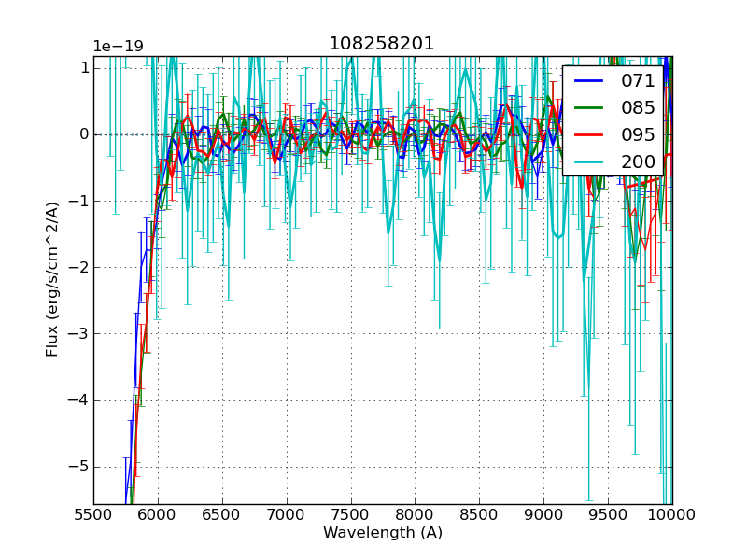Viewport: 747px width, 560px height.
Task: Select the green line swatch for 085
Action: point(590,108)
